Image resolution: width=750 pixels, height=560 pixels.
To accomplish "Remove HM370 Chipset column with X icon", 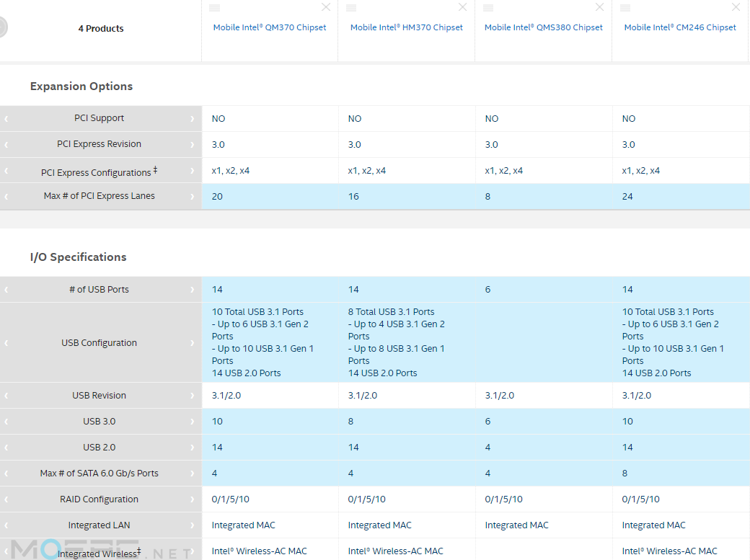I will pos(462,7).
